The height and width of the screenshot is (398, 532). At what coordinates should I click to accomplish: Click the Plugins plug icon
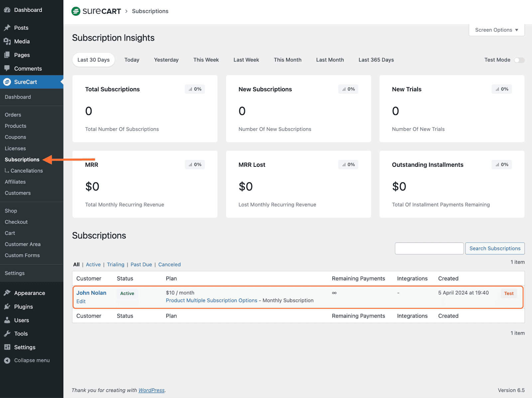point(7,307)
